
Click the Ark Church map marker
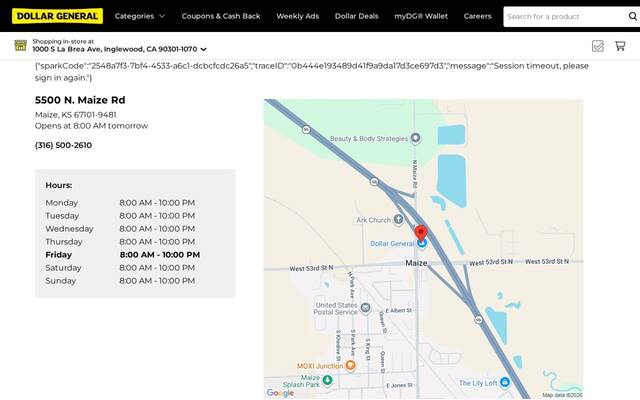pos(398,220)
